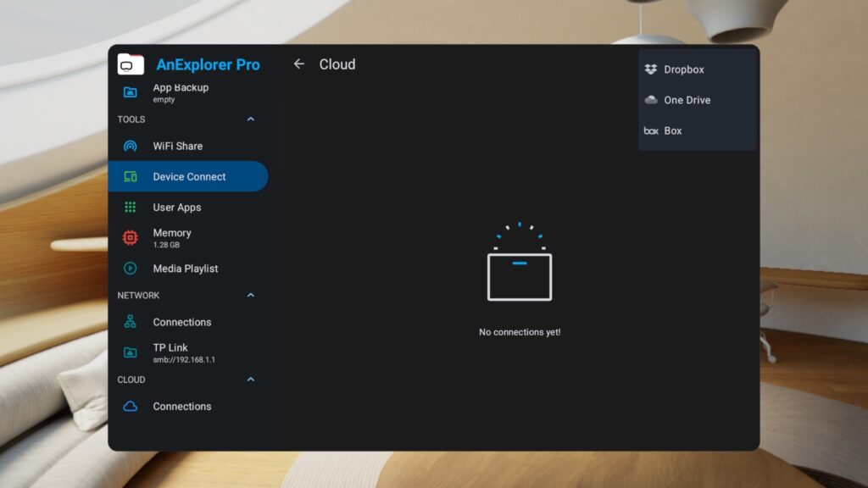
Task: Open Device Connect from the sidebar
Action: 188,176
